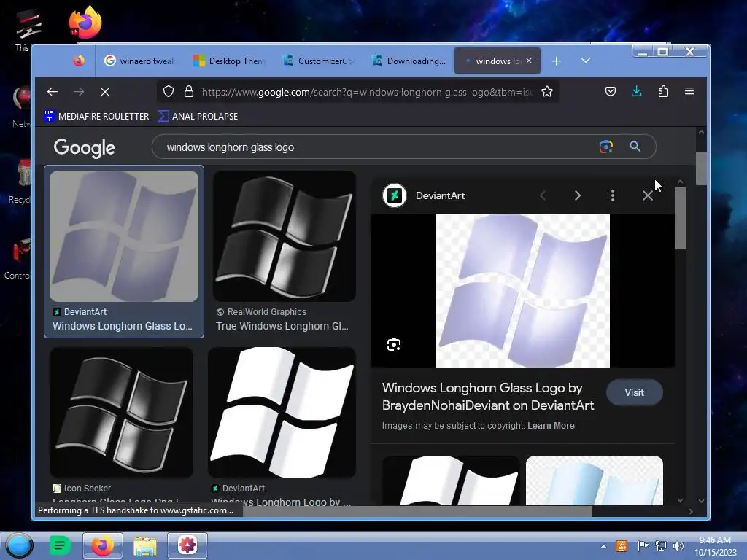Open the gear app taskbar button
Image resolution: width=747 pixels, height=560 pixels.
pyautogui.click(x=187, y=545)
